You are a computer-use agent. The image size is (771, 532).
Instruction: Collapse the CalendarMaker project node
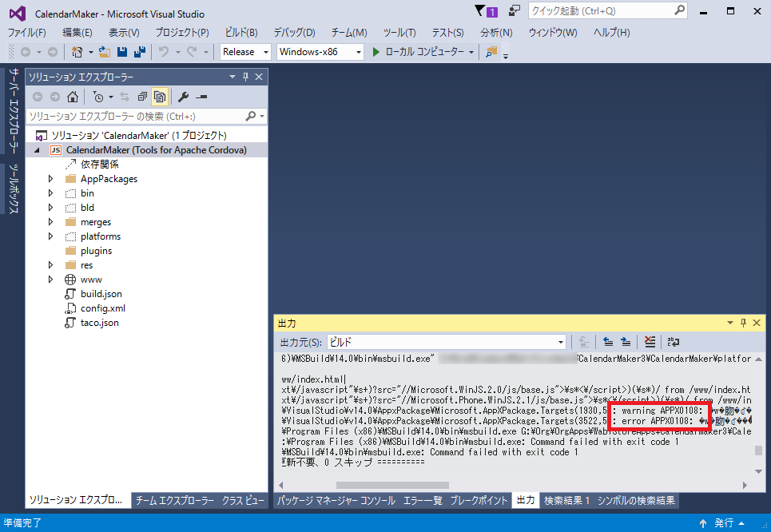[37, 150]
